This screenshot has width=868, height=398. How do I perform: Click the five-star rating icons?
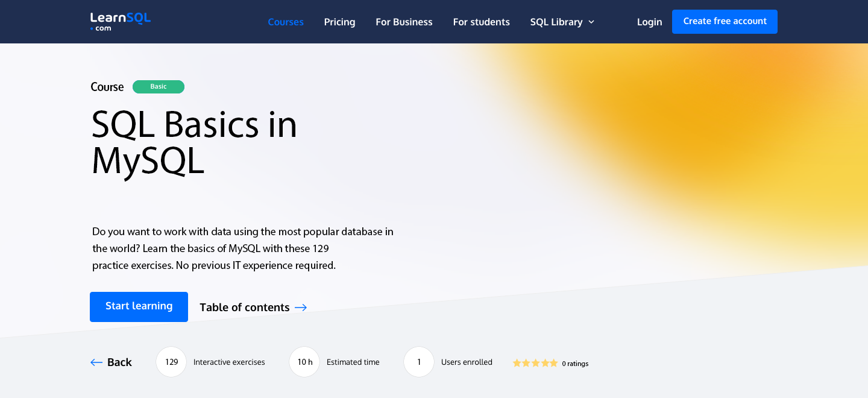click(535, 363)
